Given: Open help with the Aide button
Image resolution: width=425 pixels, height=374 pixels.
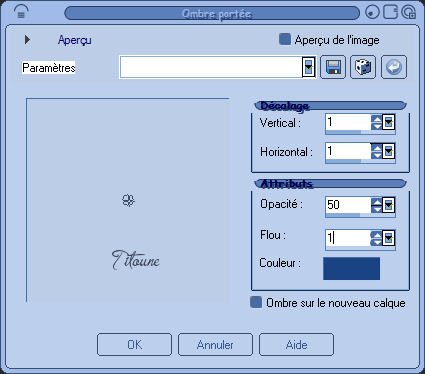Looking at the screenshot, I should pos(296,344).
